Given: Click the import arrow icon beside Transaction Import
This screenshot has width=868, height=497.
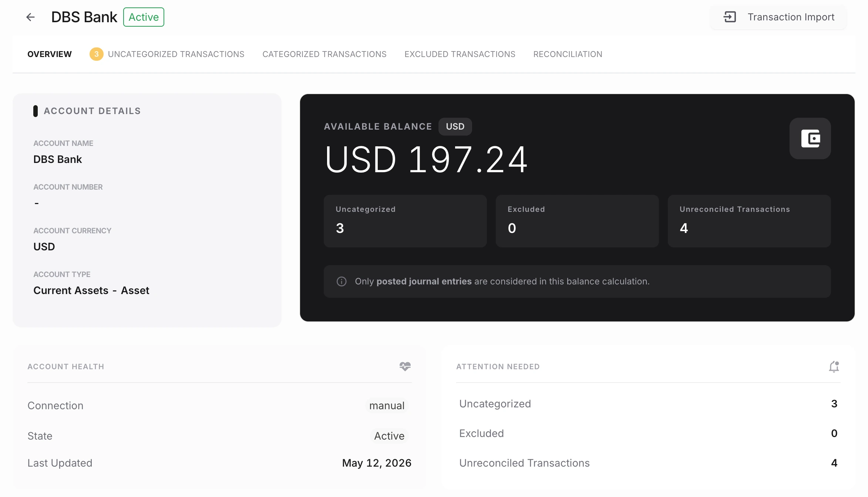Looking at the screenshot, I should 730,17.
